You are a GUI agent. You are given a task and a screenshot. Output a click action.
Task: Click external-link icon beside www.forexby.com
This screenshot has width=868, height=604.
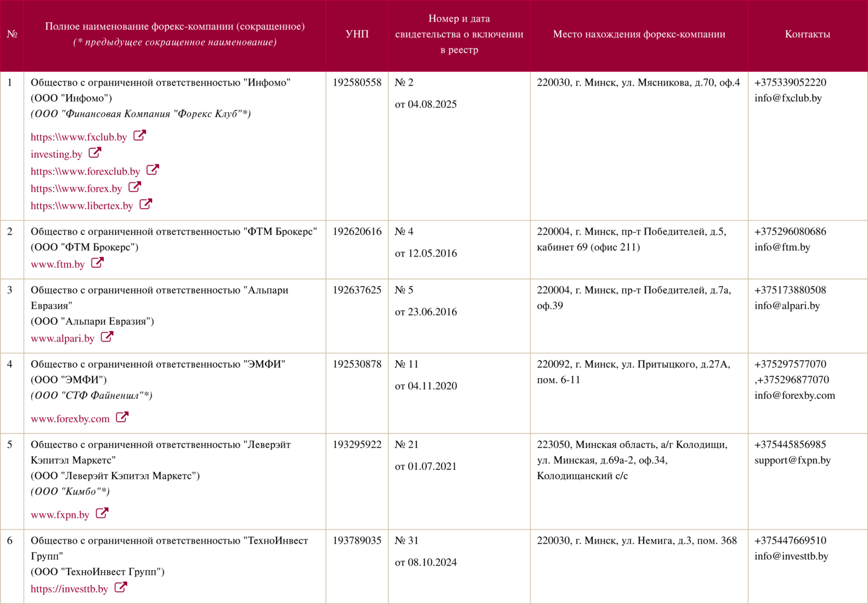tap(122, 417)
